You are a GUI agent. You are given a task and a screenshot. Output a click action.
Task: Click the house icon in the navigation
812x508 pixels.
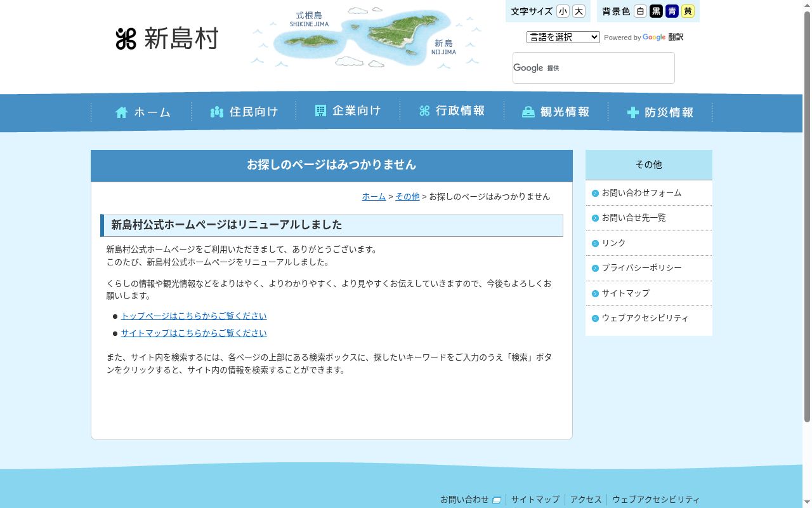click(x=121, y=112)
